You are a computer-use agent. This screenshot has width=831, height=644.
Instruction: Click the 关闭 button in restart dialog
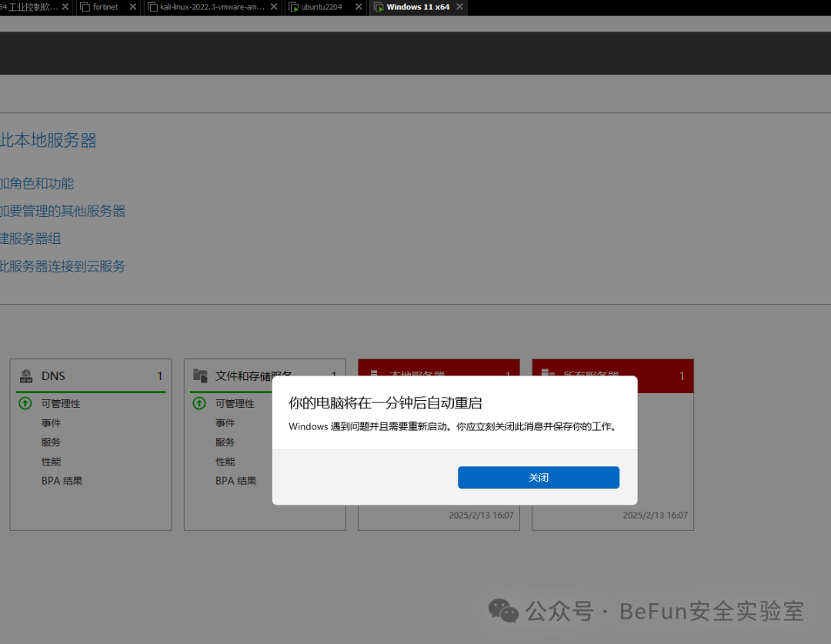(x=539, y=478)
